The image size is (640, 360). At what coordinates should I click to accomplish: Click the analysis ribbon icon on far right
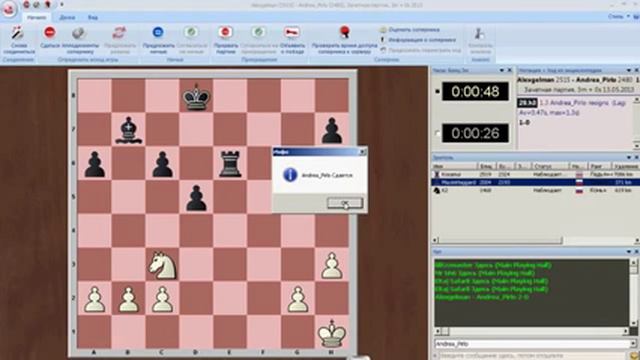(480, 33)
